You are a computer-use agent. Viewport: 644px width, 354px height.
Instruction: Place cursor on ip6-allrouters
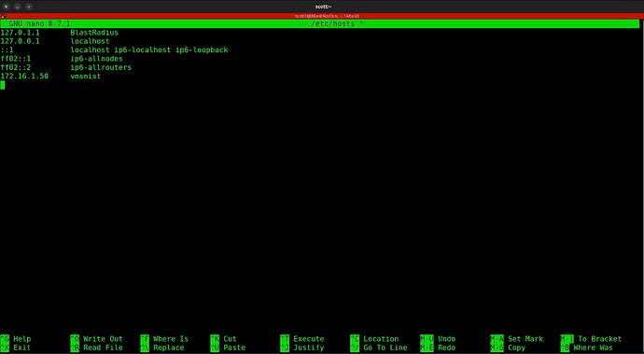(101, 67)
